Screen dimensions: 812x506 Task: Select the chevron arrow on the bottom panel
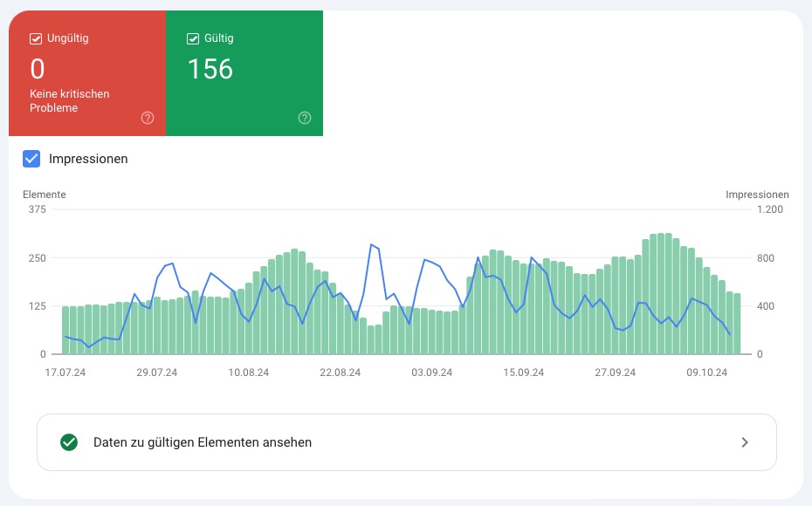click(x=745, y=442)
